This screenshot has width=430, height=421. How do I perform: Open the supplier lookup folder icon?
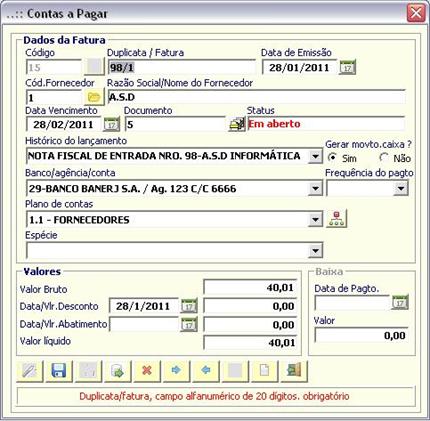[94, 97]
